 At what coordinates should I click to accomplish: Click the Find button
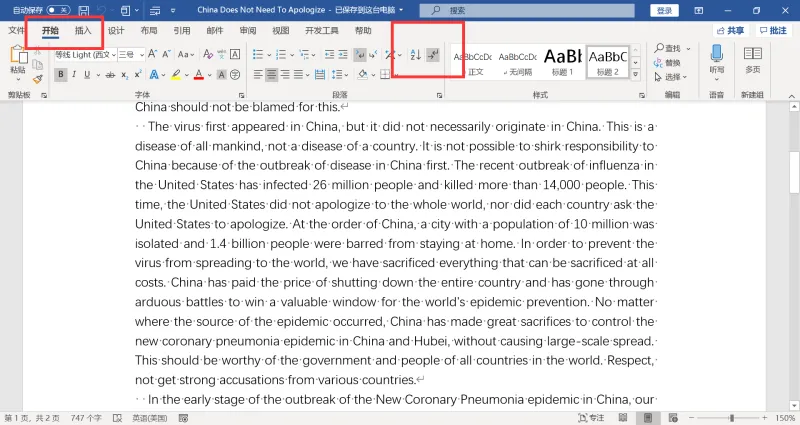coord(668,48)
